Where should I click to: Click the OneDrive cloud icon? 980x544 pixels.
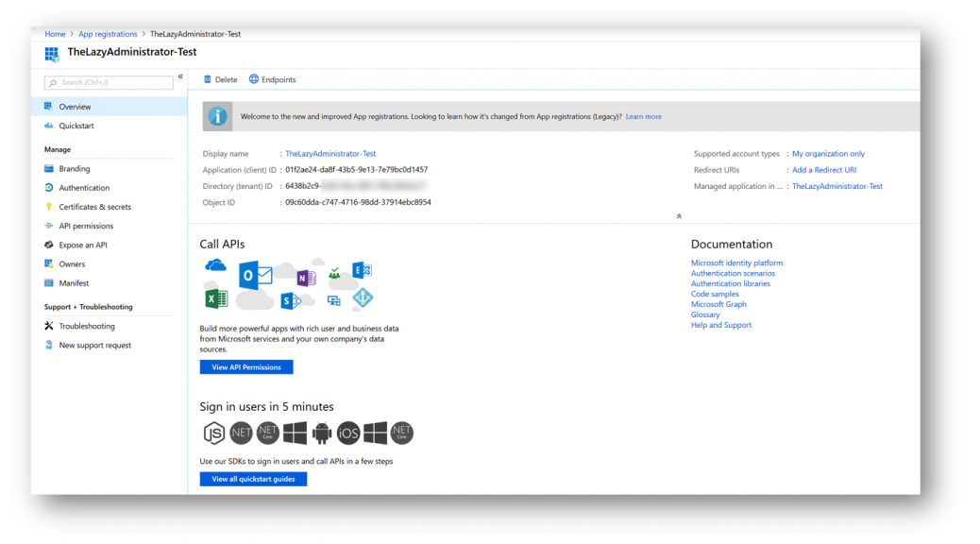pyautogui.click(x=215, y=265)
